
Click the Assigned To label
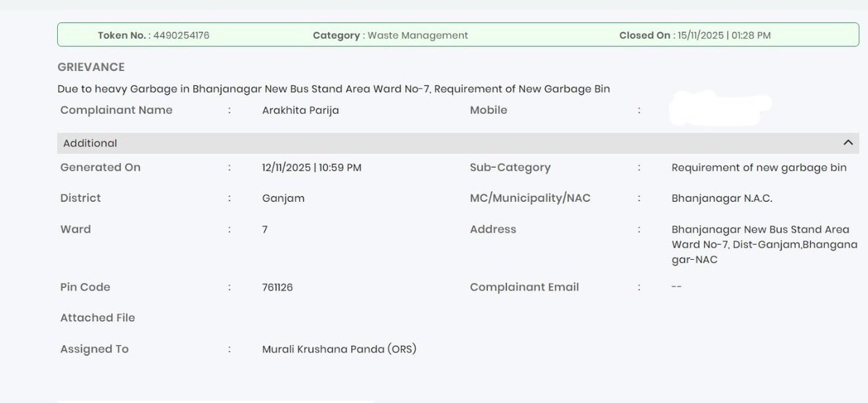click(94, 349)
